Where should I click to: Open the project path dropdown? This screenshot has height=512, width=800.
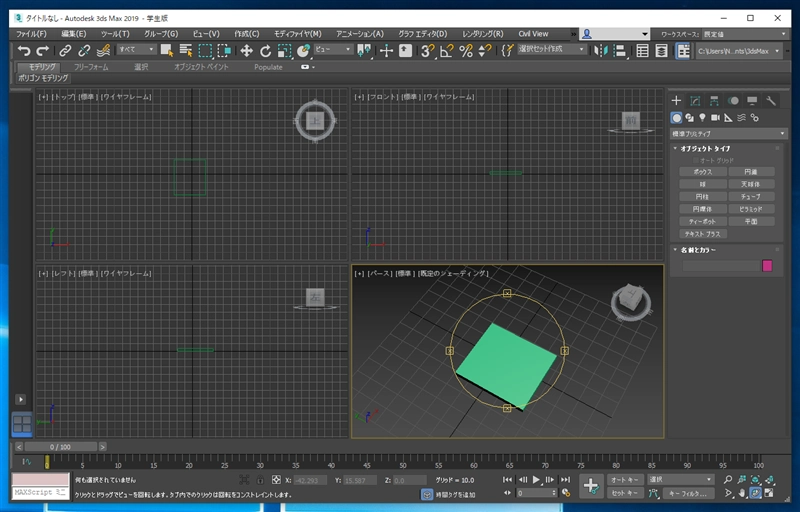[738, 51]
